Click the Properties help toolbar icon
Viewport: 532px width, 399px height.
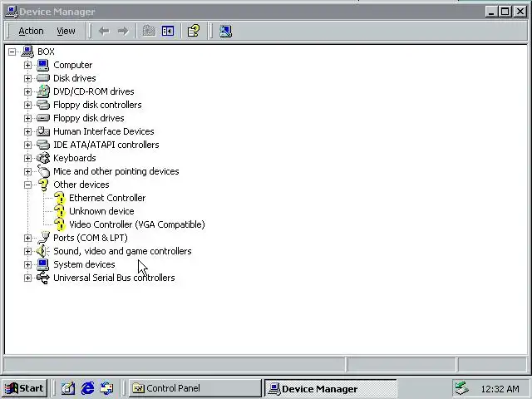click(194, 32)
